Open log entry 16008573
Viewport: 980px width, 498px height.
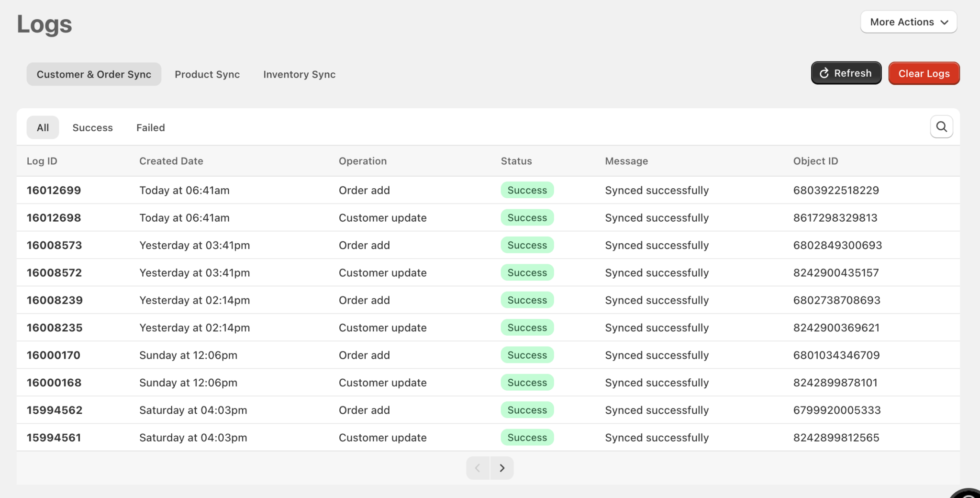tap(54, 245)
